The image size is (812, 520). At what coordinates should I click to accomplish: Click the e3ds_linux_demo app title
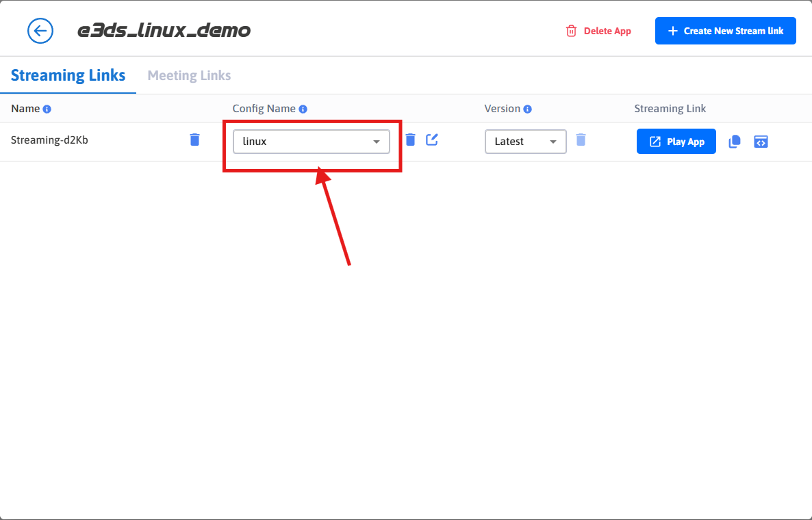point(164,31)
